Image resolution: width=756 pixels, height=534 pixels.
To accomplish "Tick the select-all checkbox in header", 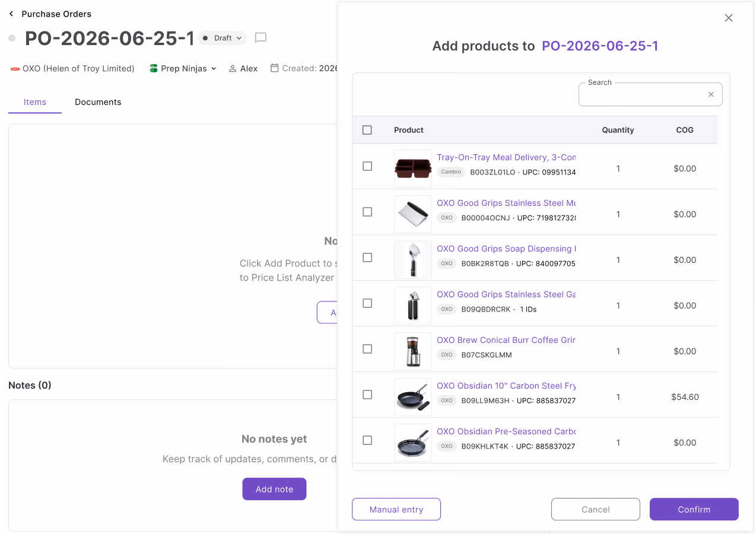I will tap(367, 130).
